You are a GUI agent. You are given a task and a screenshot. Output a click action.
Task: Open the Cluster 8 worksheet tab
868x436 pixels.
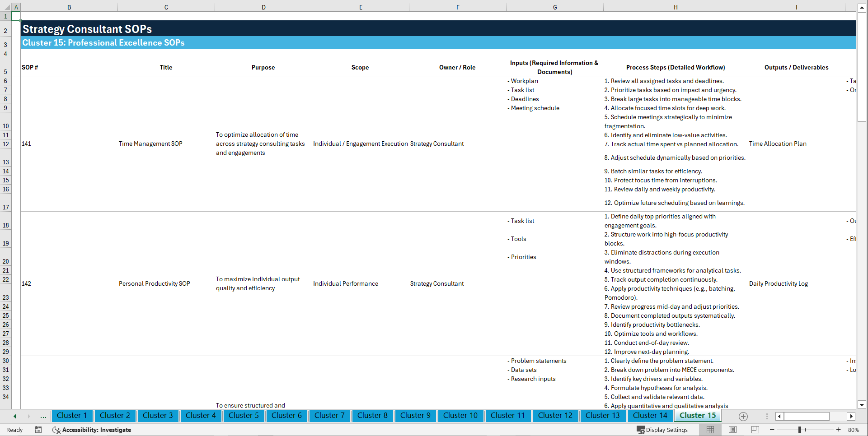(x=372, y=416)
